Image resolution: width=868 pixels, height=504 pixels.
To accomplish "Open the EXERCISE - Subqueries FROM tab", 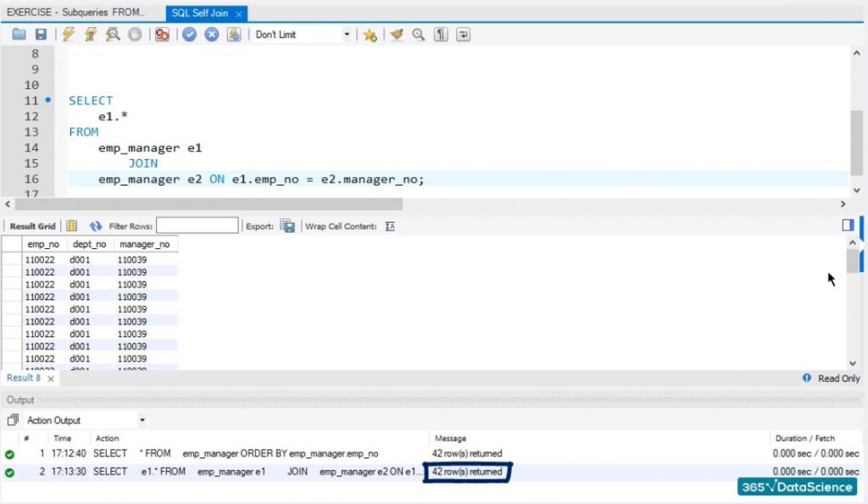I will 76,13.
